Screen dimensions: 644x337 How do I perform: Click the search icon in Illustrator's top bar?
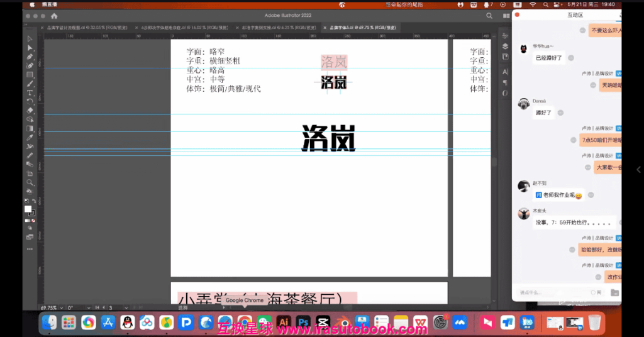[489, 15]
